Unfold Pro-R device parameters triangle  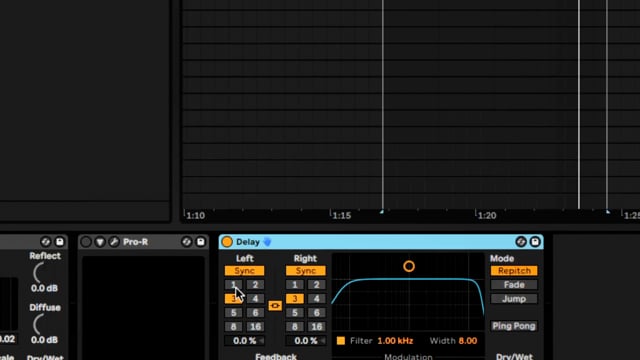pos(100,242)
